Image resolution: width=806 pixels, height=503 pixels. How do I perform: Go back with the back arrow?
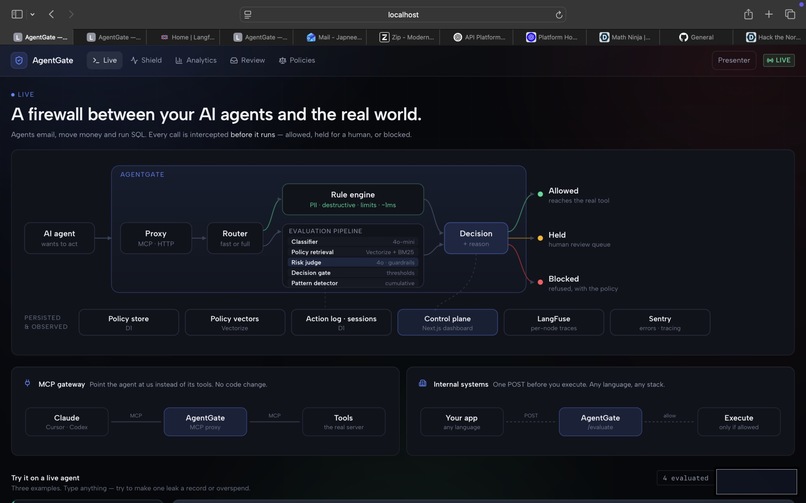click(x=51, y=14)
